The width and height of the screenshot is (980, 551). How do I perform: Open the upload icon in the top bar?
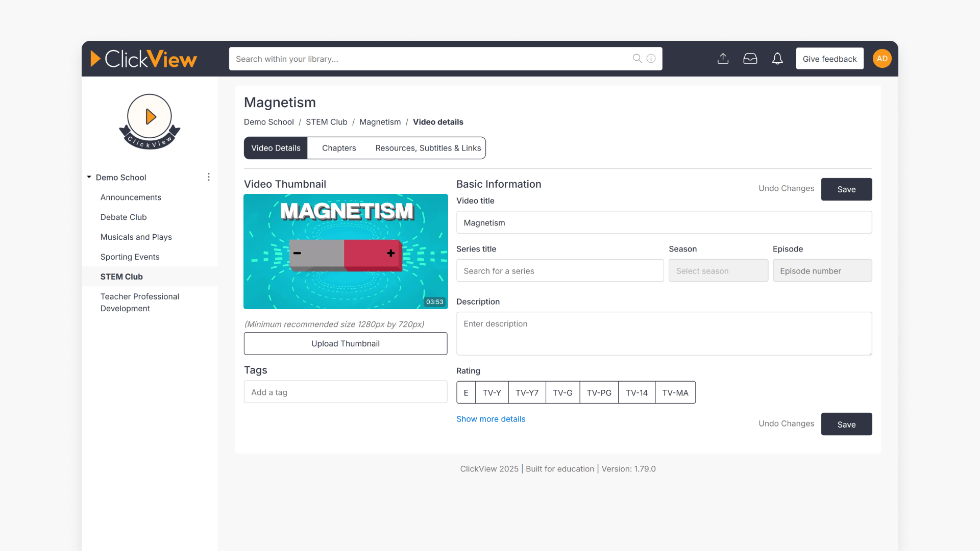[723, 58]
